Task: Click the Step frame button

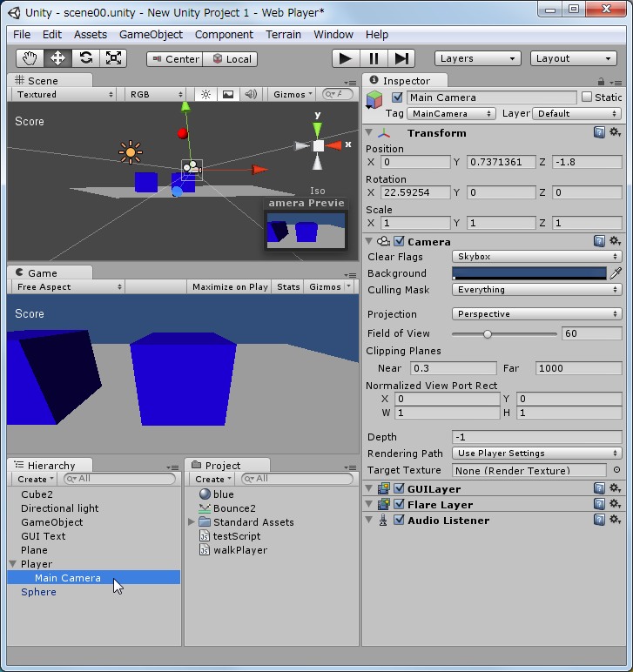Action: 401,58
